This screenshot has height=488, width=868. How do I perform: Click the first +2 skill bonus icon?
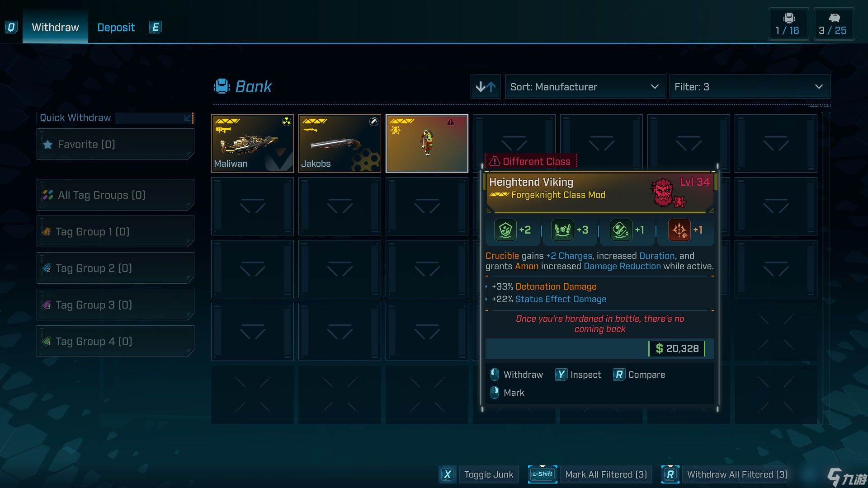pyautogui.click(x=505, y=230)
